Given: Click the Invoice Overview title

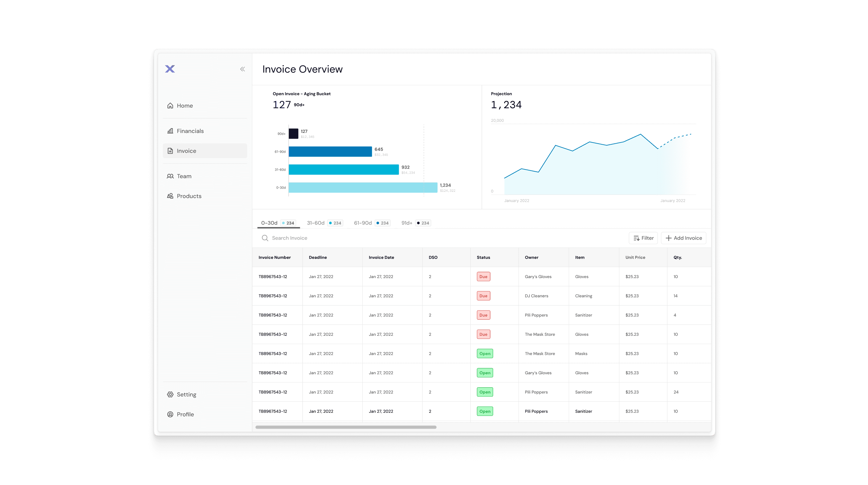Looking at the screenshot, I should tap(302, 69).
